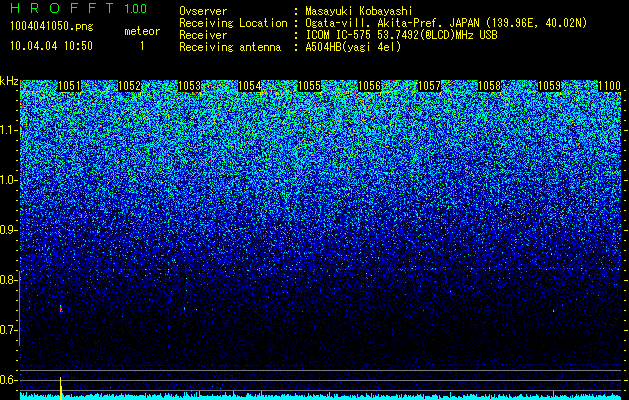The height and width of the screenshot is (400, 629).
Task: Click the kHz unit label
Action: (9, 81)
